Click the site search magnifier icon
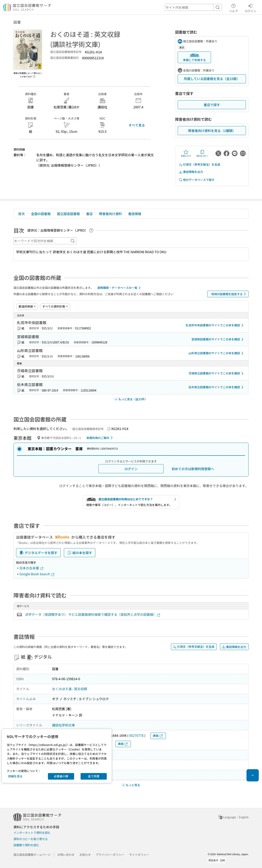 click(218, 7)
